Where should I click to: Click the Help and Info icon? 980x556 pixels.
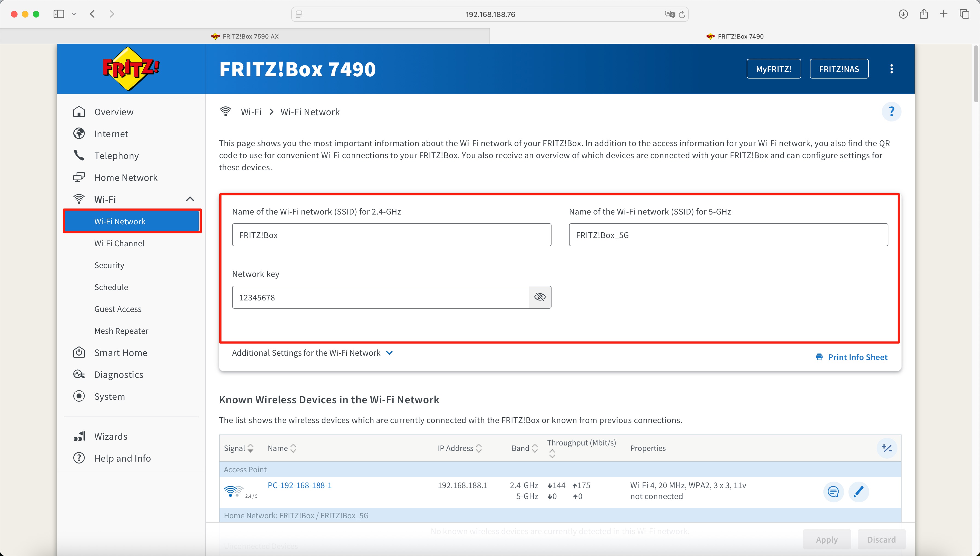79,458
